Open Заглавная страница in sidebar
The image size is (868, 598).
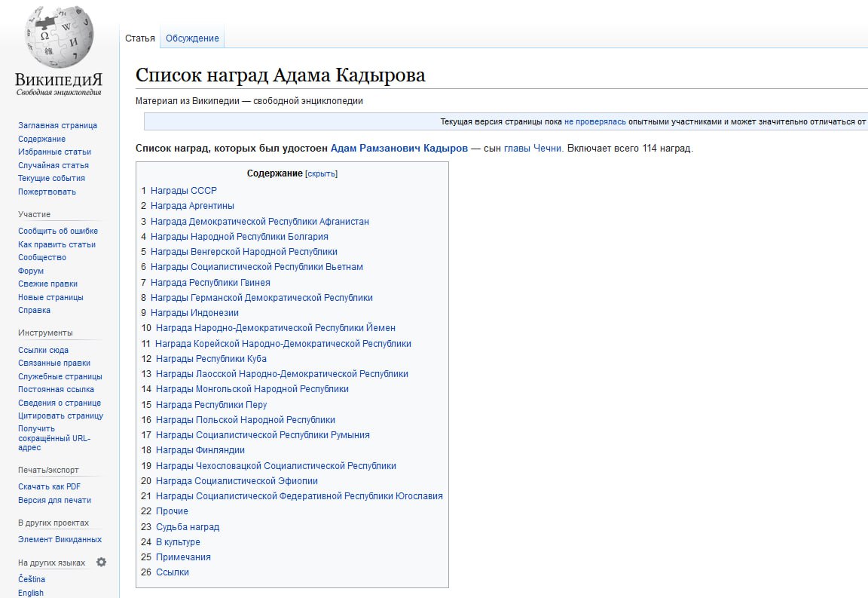pyautogui.click(x=57, y=125)
